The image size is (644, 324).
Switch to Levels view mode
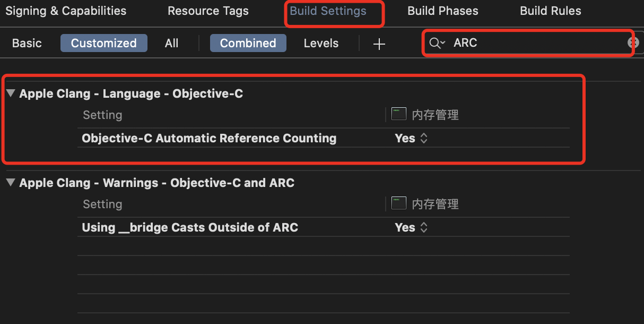pyautogui.click(x=321, y=44)
